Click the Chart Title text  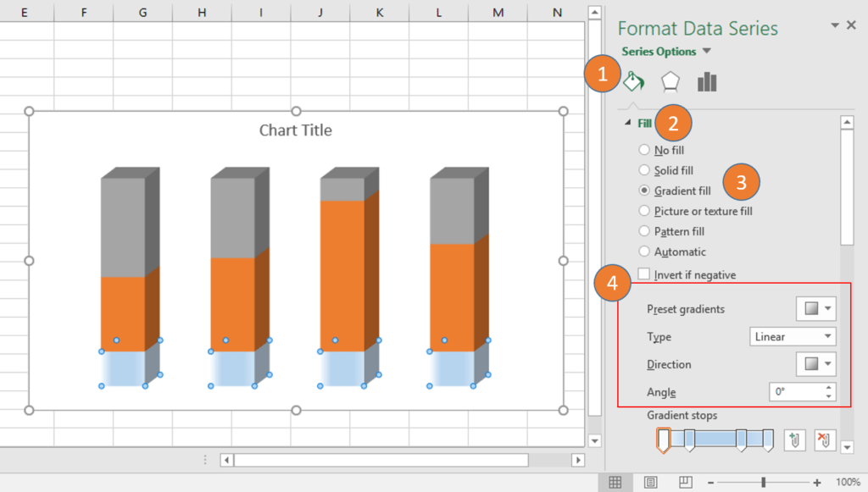(x=296, y=130)
